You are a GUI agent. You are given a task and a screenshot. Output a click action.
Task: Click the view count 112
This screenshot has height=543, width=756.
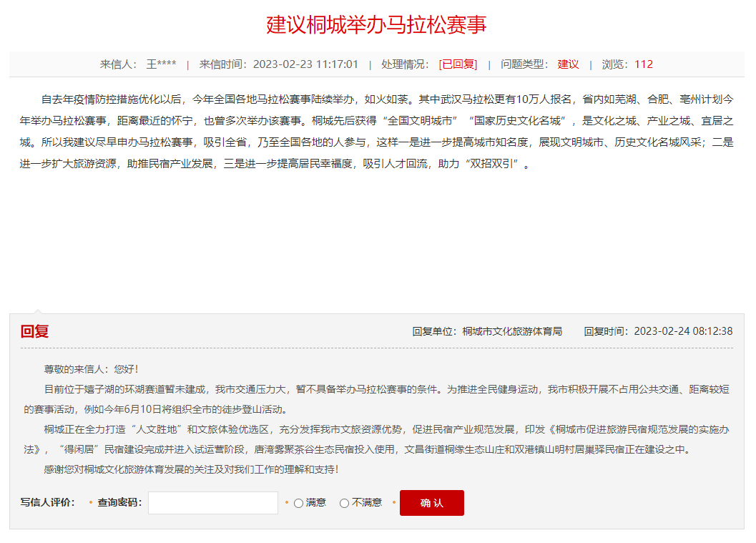(x=644, y=64)
